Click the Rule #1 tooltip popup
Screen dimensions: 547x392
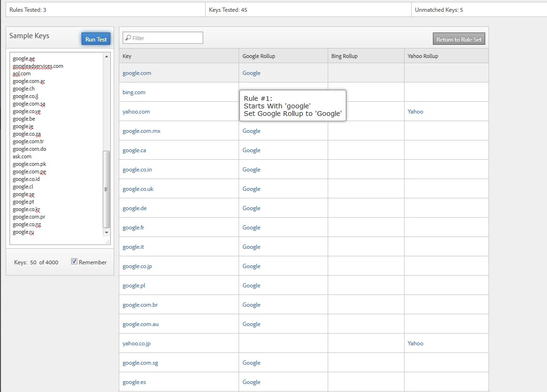coord(293,106)
